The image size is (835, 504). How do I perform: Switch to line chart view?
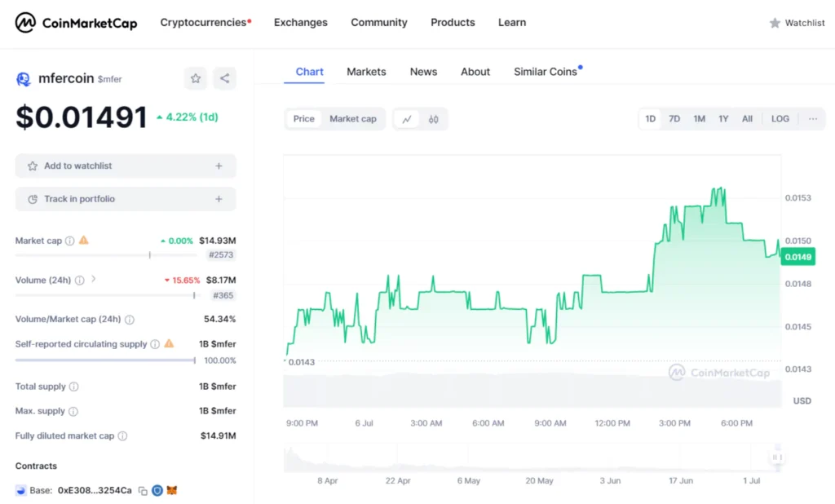(407, 119)
